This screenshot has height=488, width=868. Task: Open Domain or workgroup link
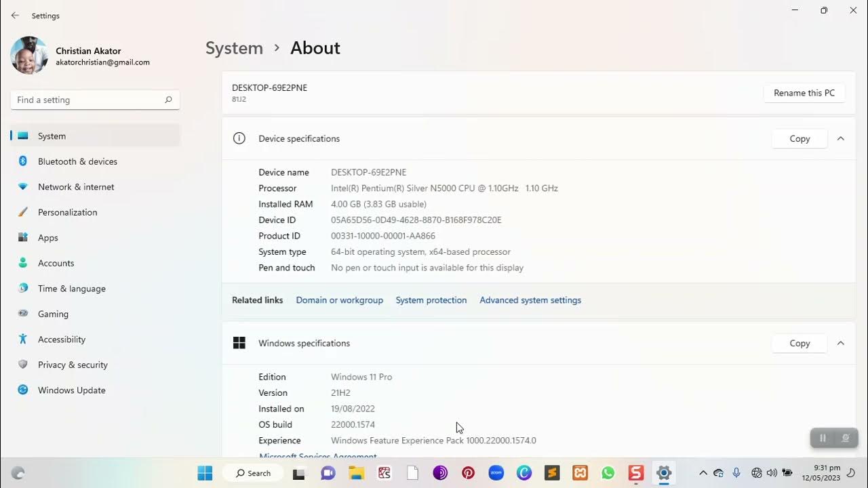339,300
